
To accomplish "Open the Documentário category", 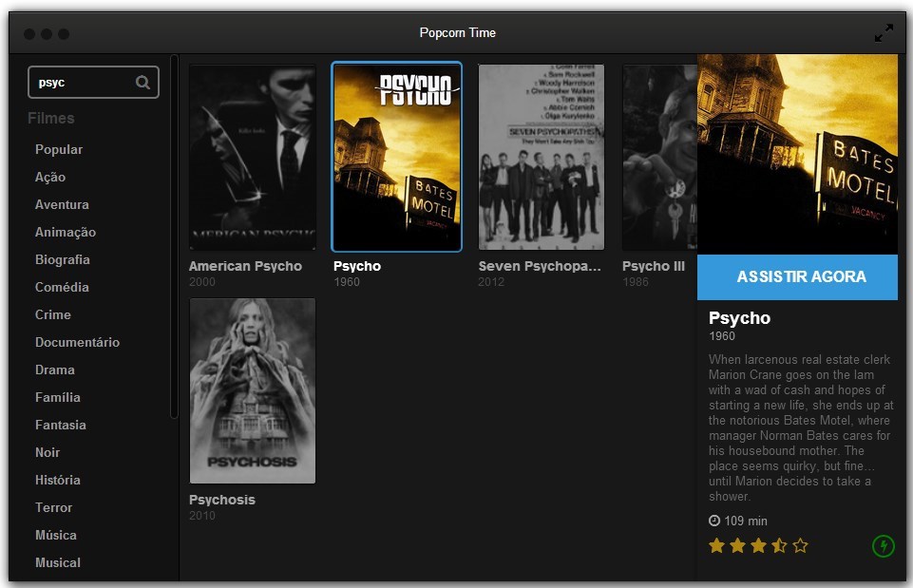I will click(78, 342).
